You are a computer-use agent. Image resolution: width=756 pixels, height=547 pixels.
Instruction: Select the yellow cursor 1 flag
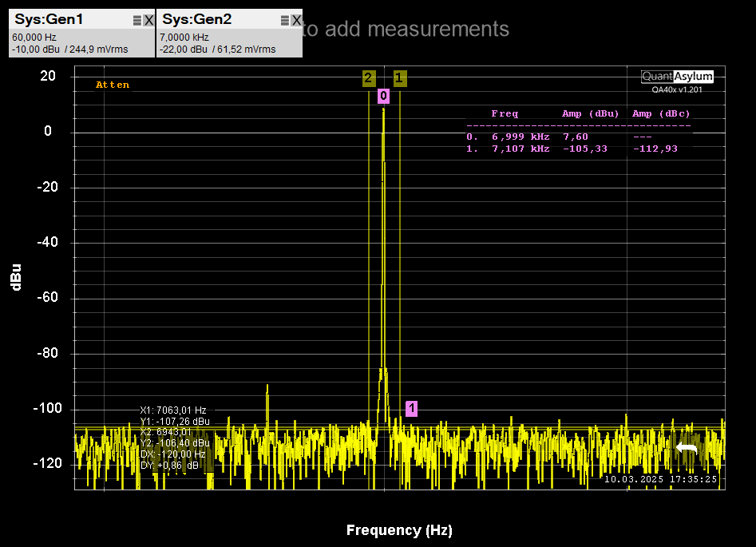pyautogui.click(x=399, y=78)
